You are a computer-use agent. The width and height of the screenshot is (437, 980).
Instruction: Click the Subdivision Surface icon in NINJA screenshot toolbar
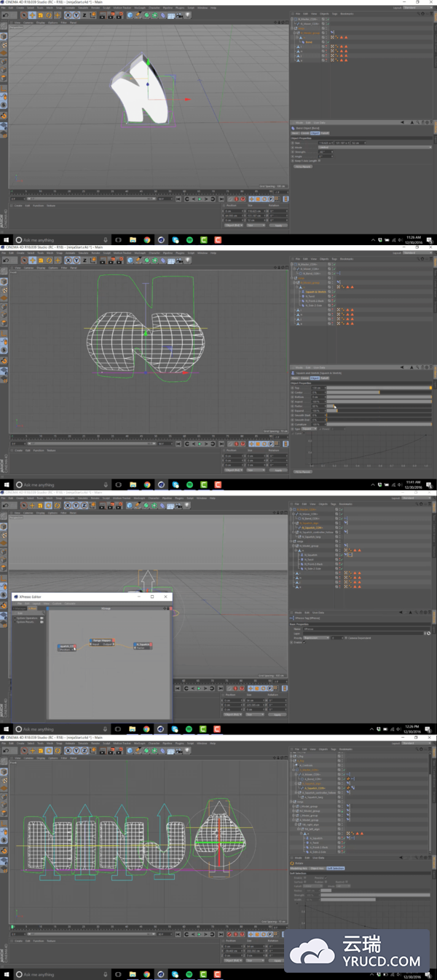click(146, 749)
